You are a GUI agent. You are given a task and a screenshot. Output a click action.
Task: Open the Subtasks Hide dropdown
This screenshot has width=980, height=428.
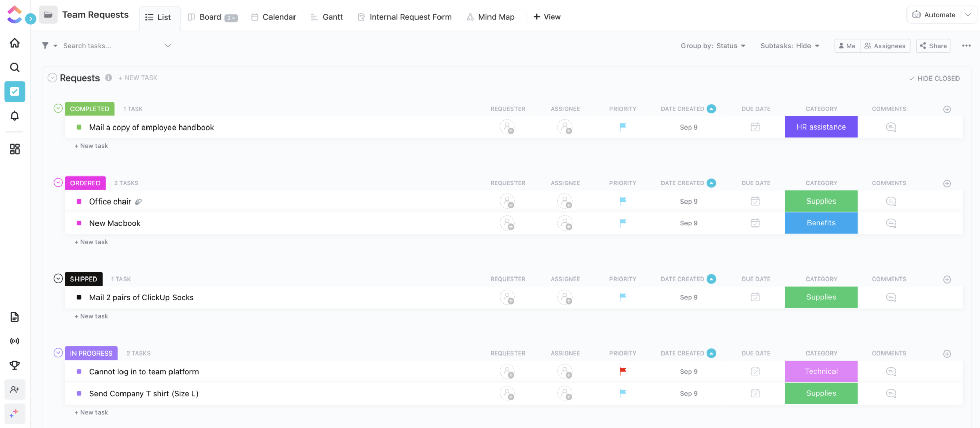pyautogui.click(x=790, y=46)
